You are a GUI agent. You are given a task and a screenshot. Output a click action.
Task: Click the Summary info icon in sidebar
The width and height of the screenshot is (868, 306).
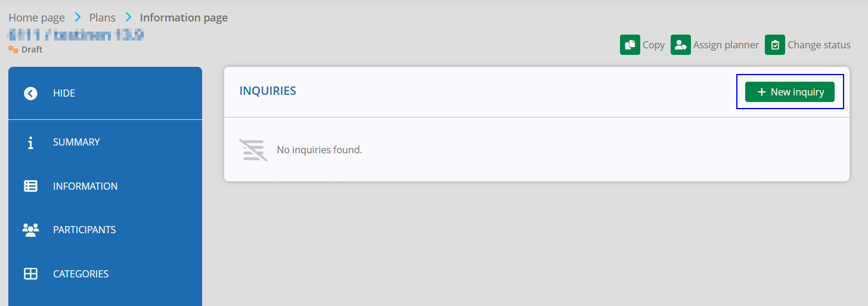click(30, 143)
